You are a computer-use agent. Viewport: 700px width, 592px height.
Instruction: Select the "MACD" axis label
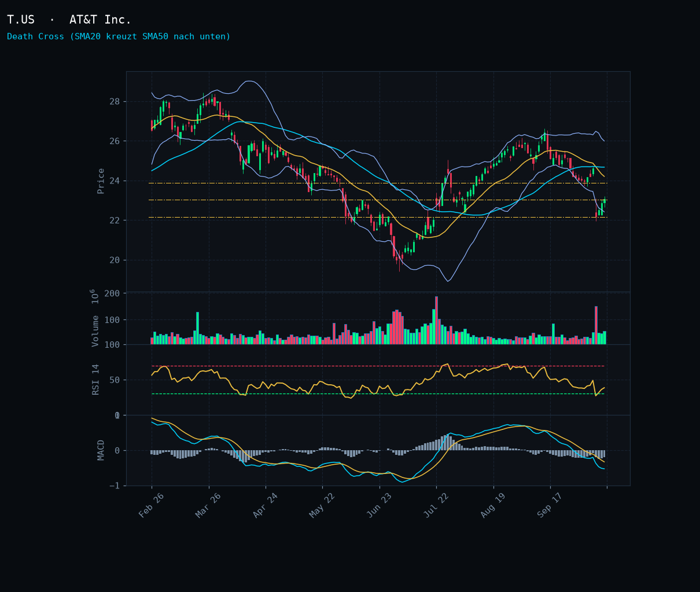(101, 450)
